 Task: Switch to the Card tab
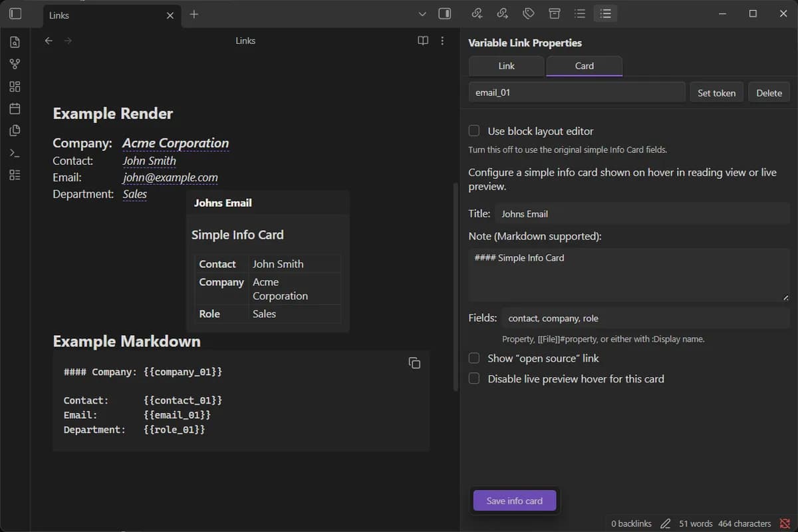pyautogui.click(x=585, y=66)
